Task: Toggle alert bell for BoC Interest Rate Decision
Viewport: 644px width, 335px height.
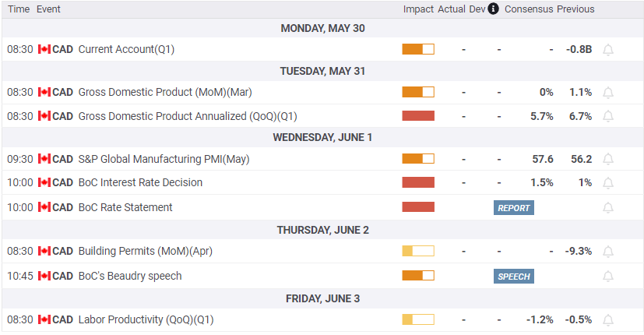Action: 608,183
